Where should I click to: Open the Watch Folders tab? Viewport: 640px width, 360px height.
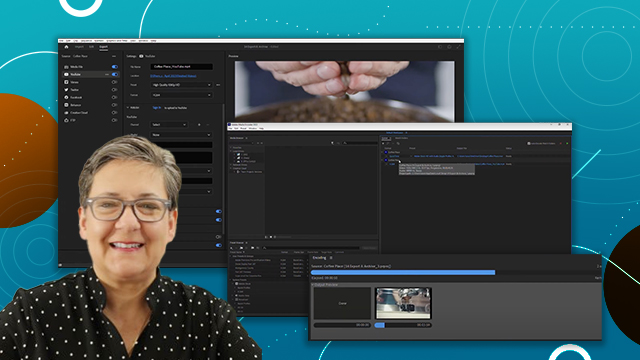tap(402, 138)
